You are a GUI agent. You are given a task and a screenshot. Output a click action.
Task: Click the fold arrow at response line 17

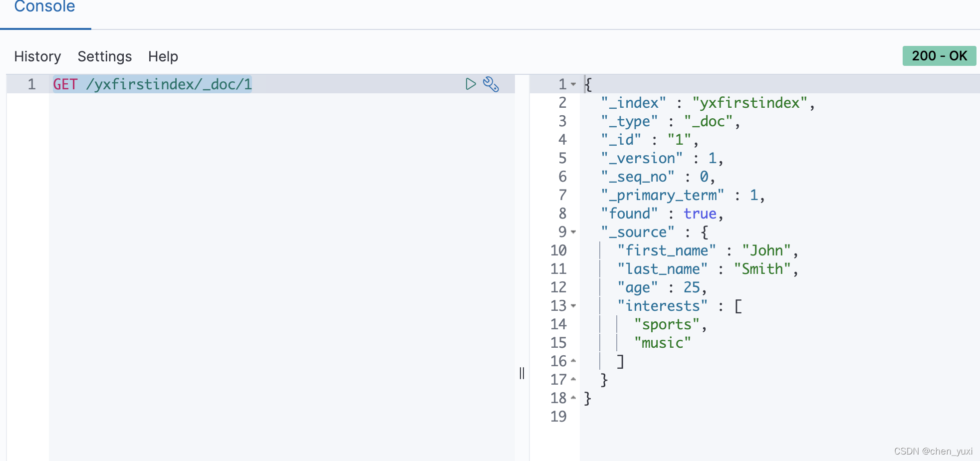(573, 379)
